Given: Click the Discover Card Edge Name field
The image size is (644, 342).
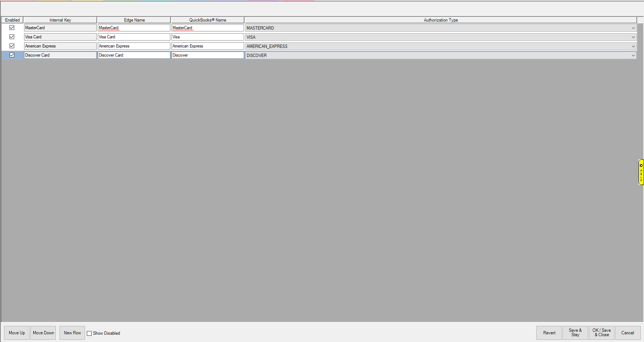Looking at the screenshot, I should pyautogui.click(x=134, y=55).
